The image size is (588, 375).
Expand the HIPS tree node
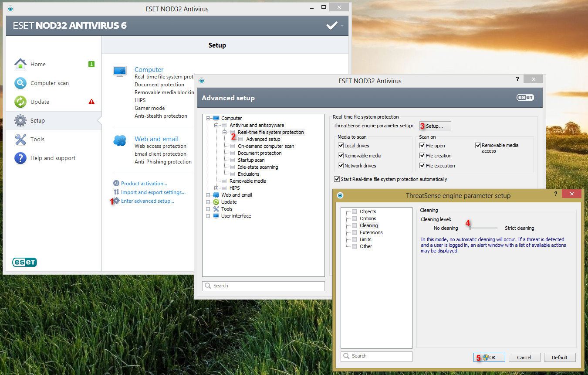[216, 188]
